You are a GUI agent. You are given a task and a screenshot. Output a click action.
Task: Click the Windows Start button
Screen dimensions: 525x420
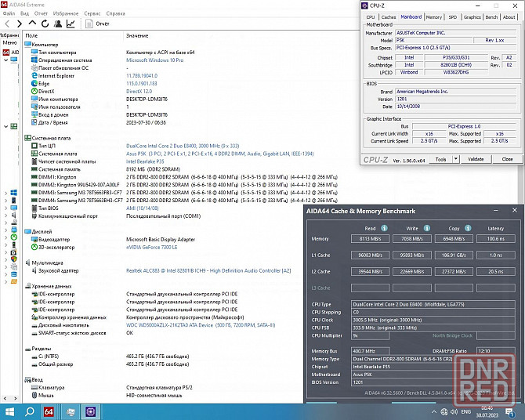(x=10, y=411)
